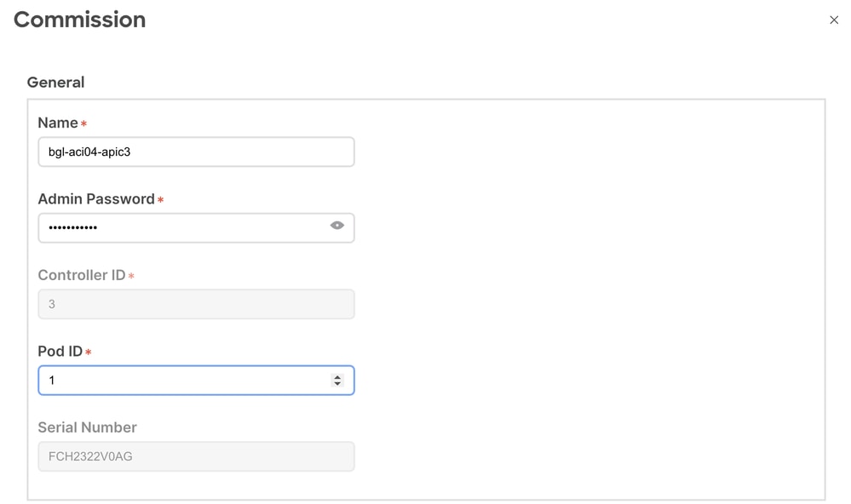851x504 pixels.
Task: Click the Admin Password label
Action: coord(96,199)
